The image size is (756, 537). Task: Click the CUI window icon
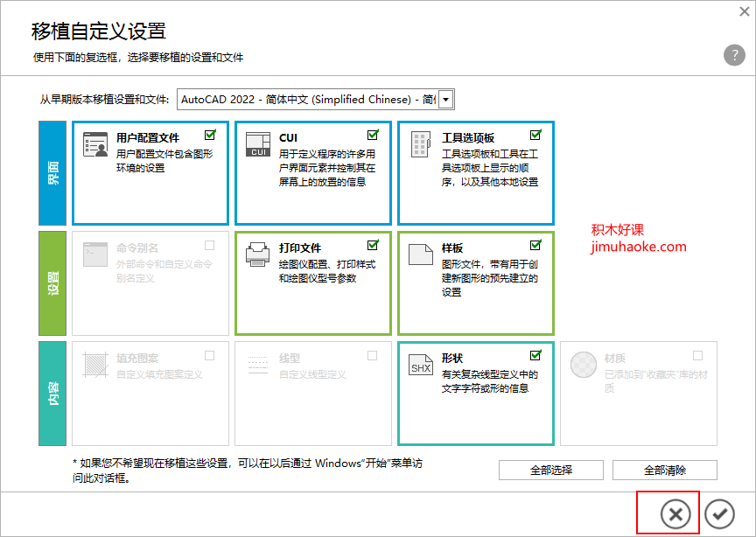point(258,144)
